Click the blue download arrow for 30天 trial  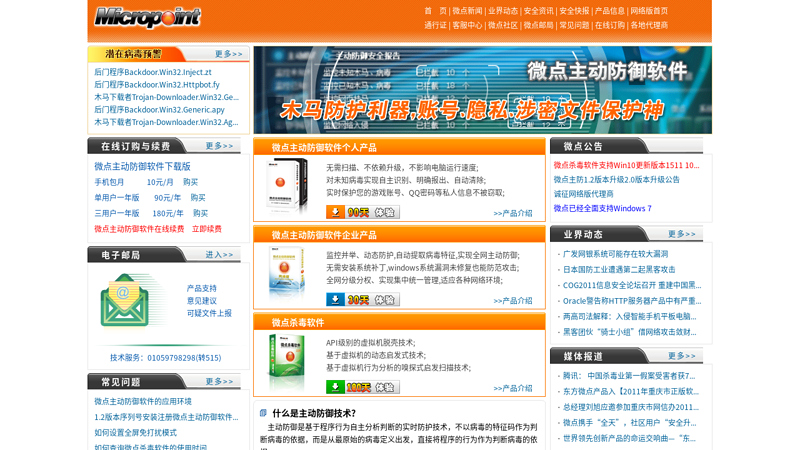click(335, 299)
